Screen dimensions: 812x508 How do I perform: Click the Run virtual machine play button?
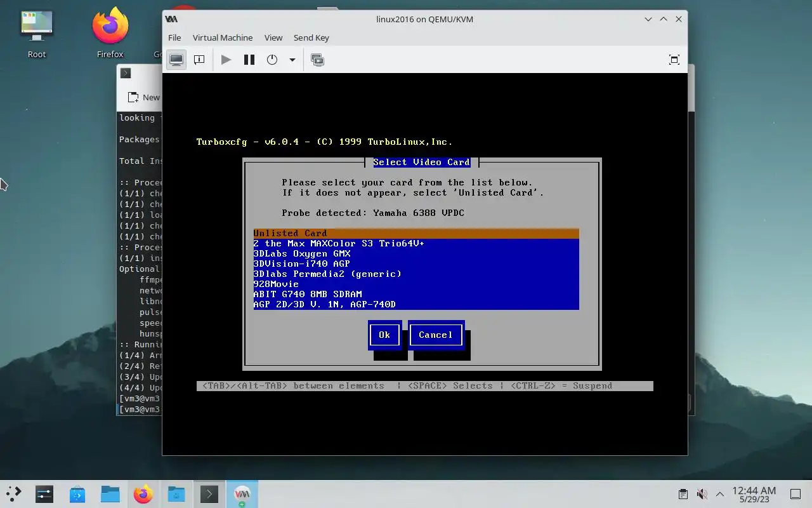[x=226, y=60]
